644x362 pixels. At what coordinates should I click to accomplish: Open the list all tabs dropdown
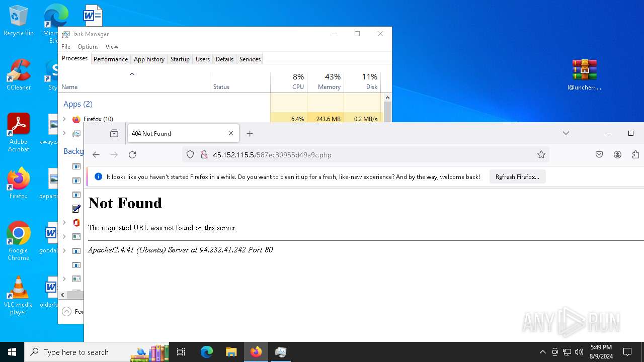click(566, 133)
